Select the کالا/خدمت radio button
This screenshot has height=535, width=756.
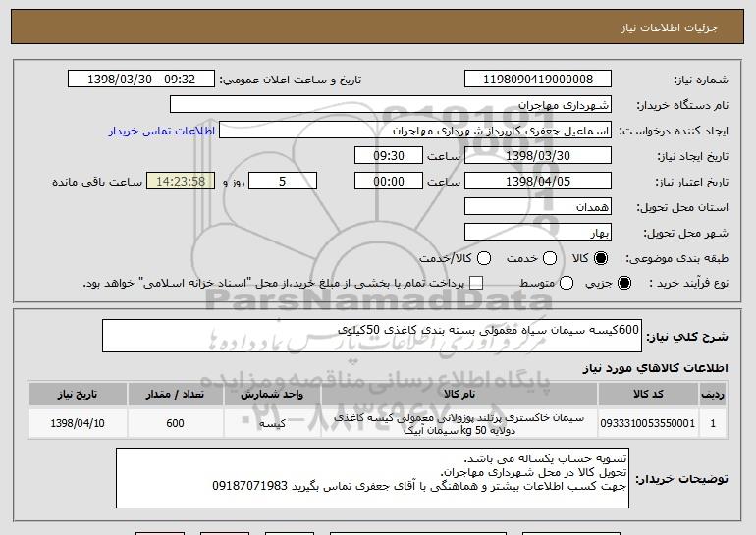484,258
